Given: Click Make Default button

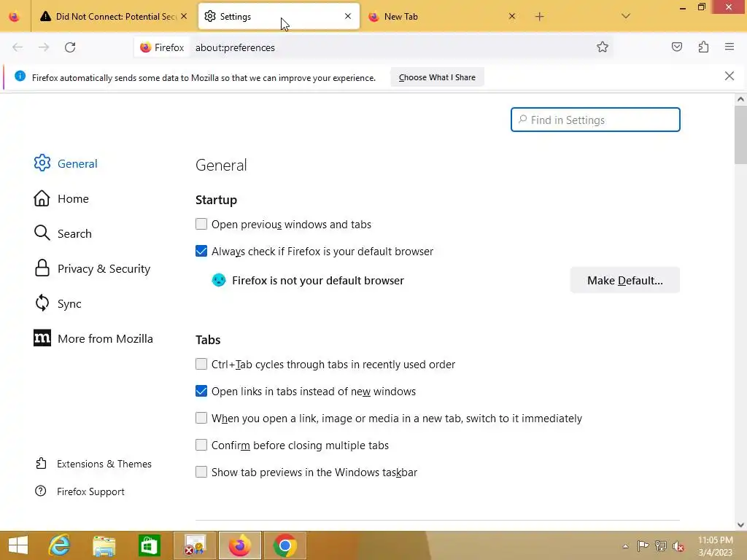Looking at the screenshot, I should (x=624, y=280).
